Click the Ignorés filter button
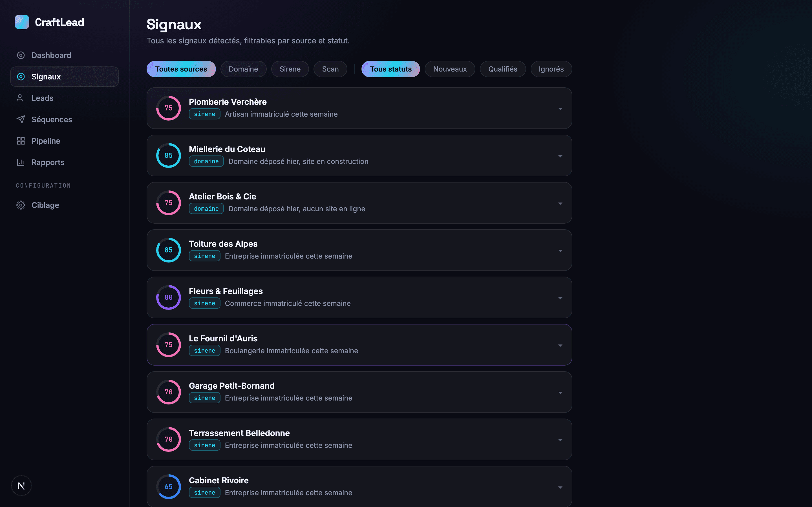This screenshot has width=812, height=507. pos(551,69)
